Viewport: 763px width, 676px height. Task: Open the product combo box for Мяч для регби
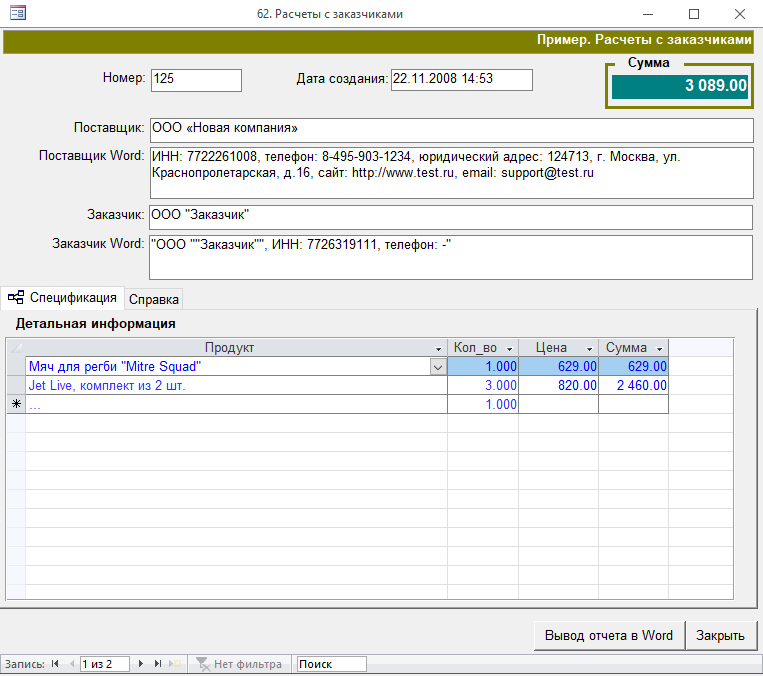[437, 367]
